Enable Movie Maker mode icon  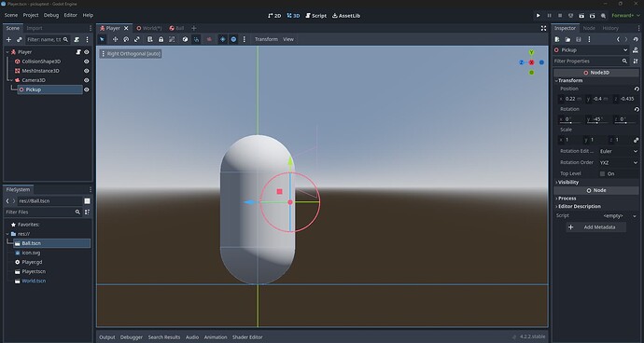(603, 16)
